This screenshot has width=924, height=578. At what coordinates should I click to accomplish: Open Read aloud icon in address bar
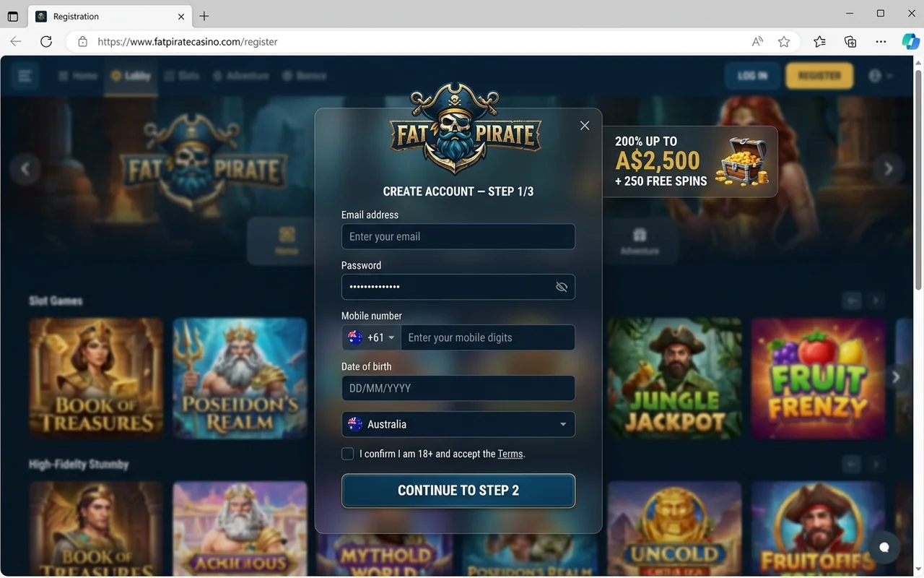click(x=757, y=42)
